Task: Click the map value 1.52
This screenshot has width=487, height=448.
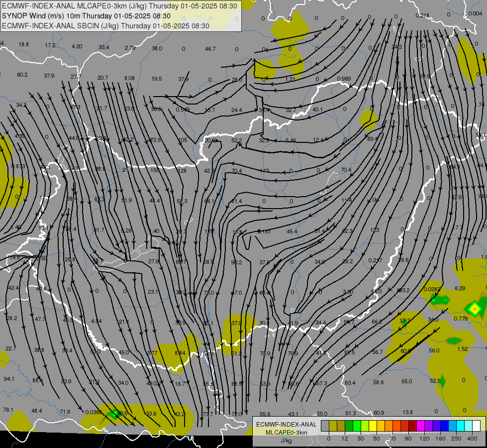Action: click(x=463, y=349)
